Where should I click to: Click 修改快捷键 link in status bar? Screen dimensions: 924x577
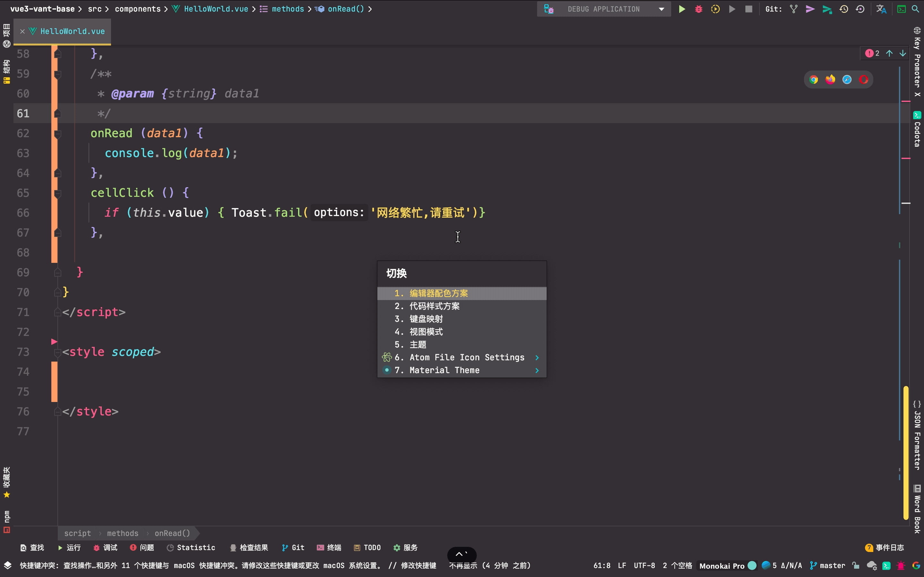click(x=418, y=565)
